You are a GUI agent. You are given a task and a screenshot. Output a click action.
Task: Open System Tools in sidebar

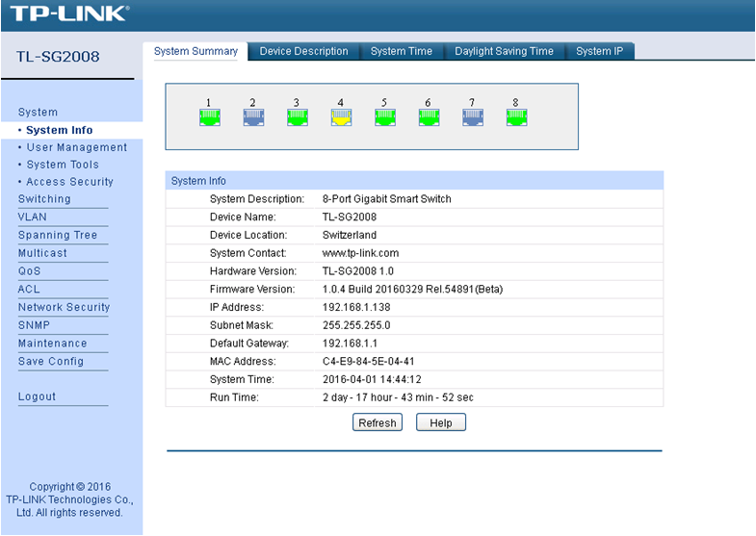63,165
